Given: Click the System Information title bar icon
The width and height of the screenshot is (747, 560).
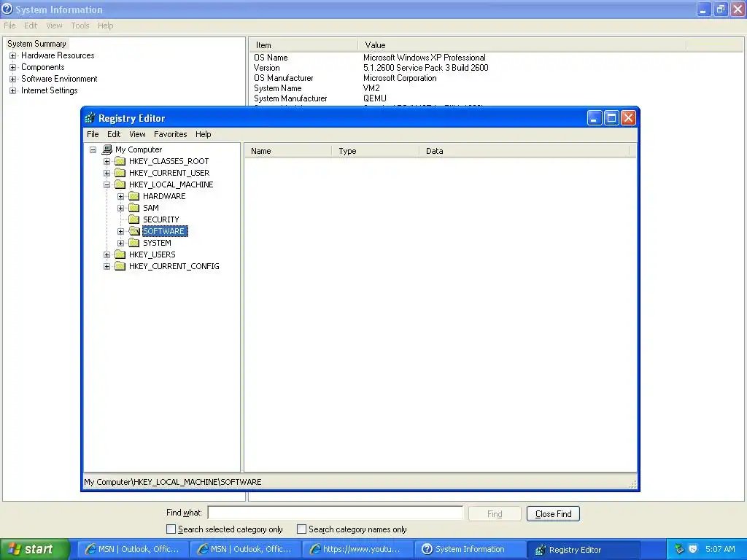Looking at the screenshot, I should click(x=7, y=9).
